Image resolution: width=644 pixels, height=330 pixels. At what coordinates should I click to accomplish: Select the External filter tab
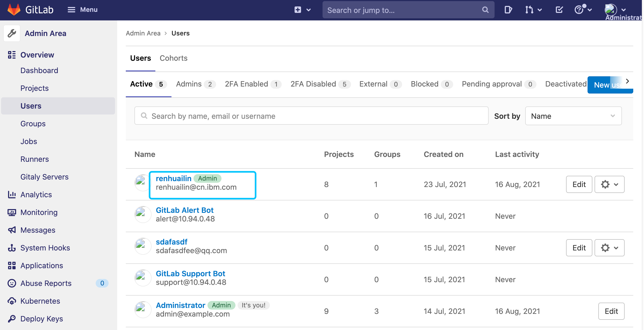381,84
